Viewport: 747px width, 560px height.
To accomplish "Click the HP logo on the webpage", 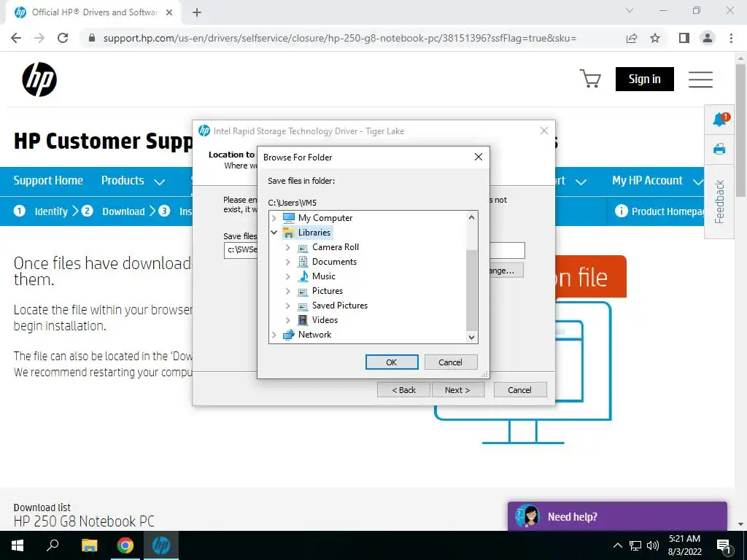I will click(x=39, y=79).
